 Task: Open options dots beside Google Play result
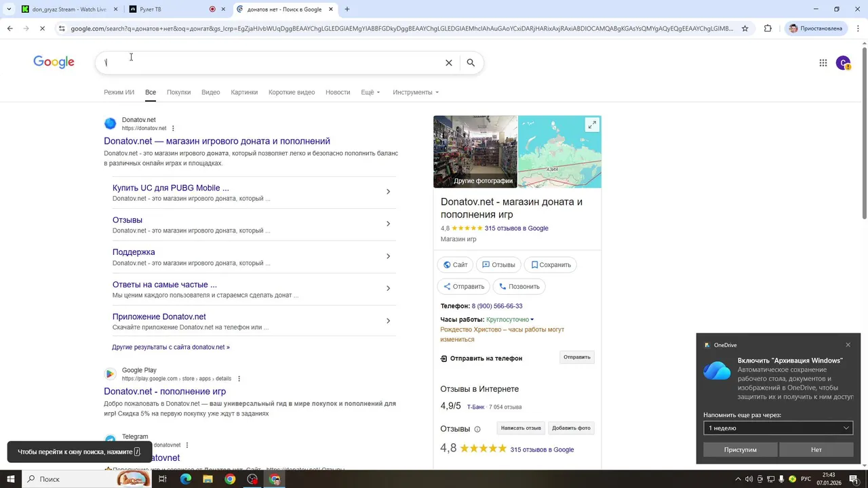click(x=239, y=379)
